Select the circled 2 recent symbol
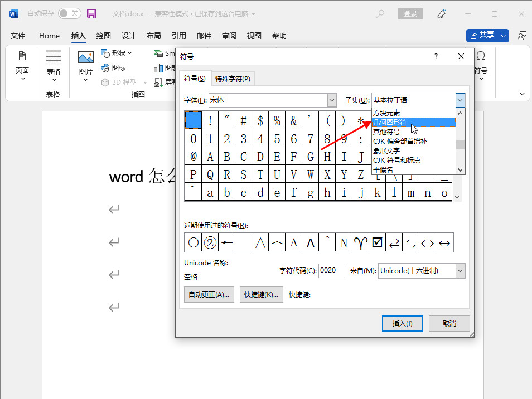 tap(210, 242)
